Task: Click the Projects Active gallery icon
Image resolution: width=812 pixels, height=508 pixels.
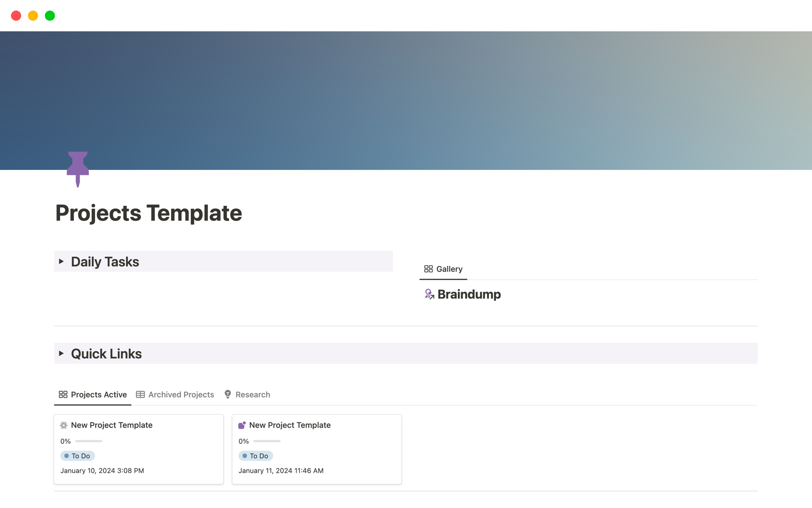Action: click(x=63, y=395)
